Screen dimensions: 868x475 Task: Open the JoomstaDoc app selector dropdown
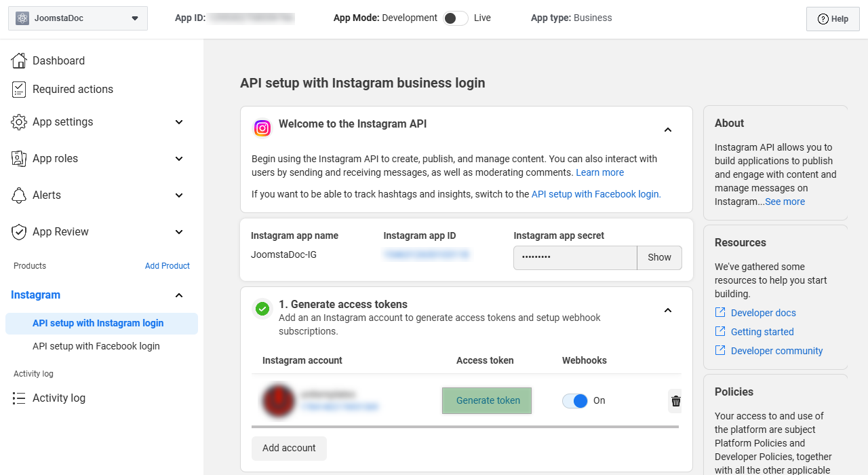click(78, 18)
